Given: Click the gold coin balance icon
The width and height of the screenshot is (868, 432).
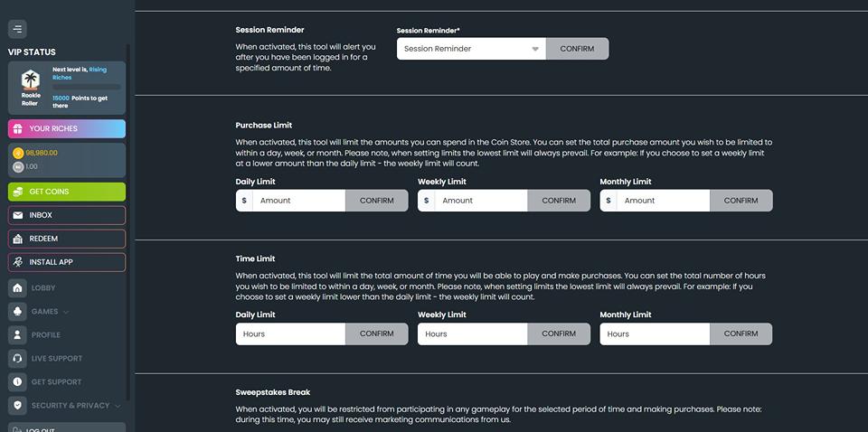Looking at the screenshot, I should [x=18, y=154].
